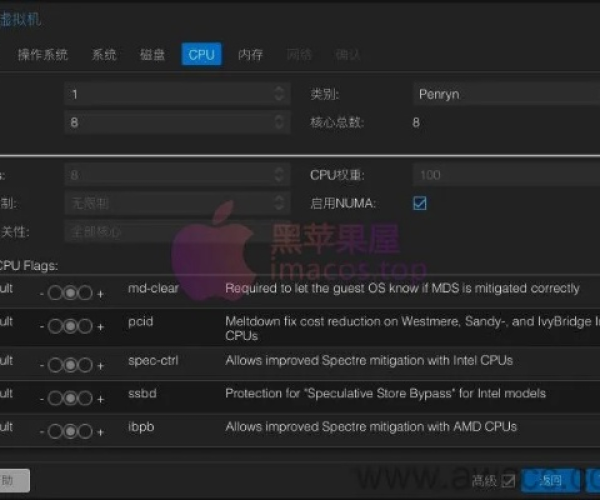Click the ssbd flag name
This screenshot has height=500, width=600.
(142, 393)
